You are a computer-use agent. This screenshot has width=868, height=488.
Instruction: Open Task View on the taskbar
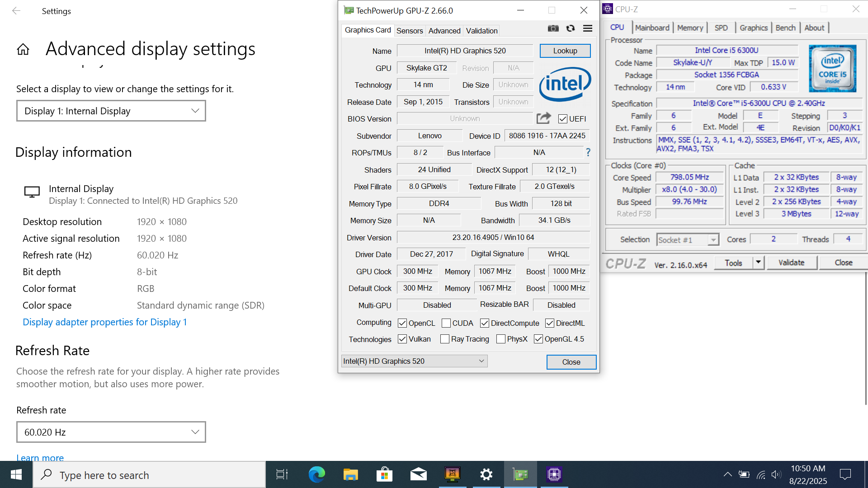(x=282, y=474)
